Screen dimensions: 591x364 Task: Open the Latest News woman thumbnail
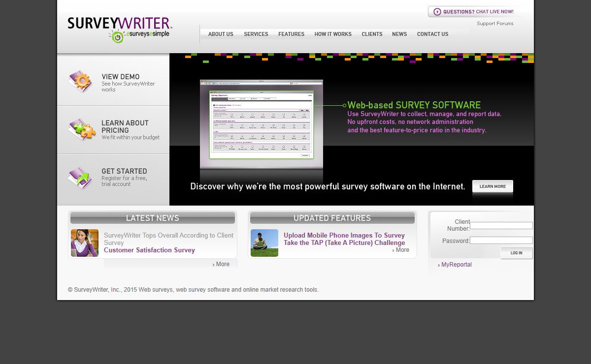(85, 243)
